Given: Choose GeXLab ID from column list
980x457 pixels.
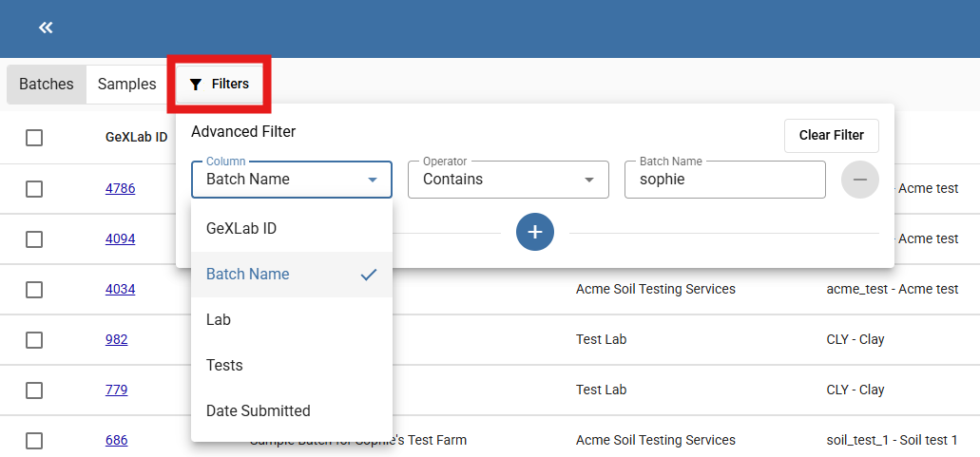Looking at the screenshot, I should click(x=241, y=229).
